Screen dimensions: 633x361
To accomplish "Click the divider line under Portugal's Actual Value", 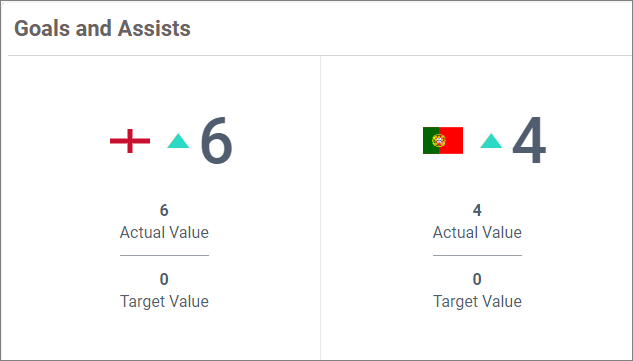I will tap(477, 255).
